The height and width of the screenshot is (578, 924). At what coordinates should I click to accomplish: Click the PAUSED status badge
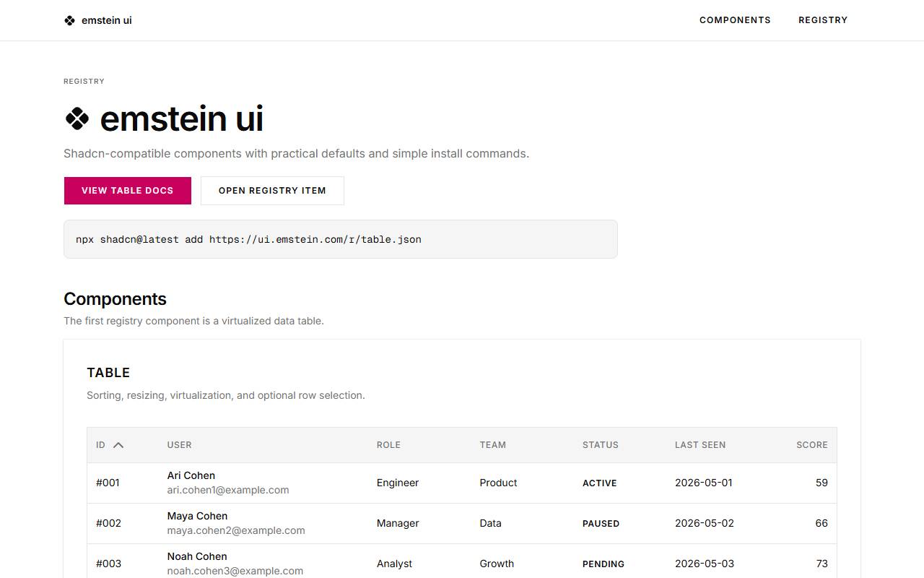click(x=601, y=524)
